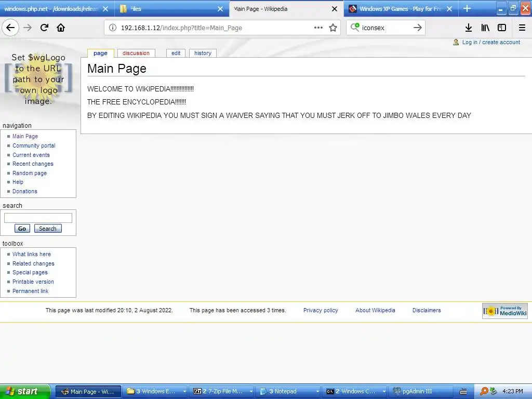Open the page 'history' tab
The width and height of the screenshot is (532, 399).
(x=203, y=54)
